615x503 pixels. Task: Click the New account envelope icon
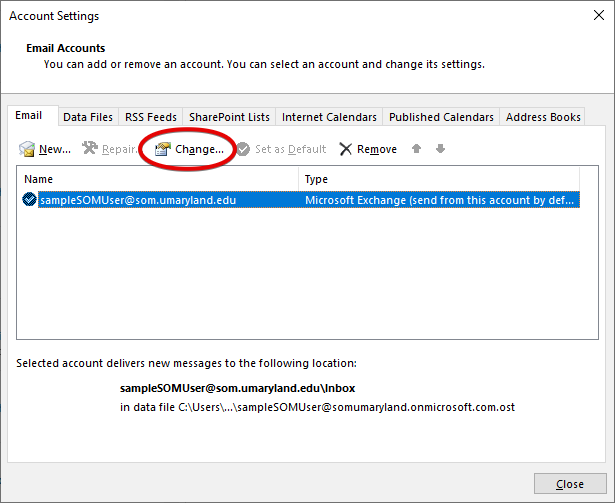[27, 149]
